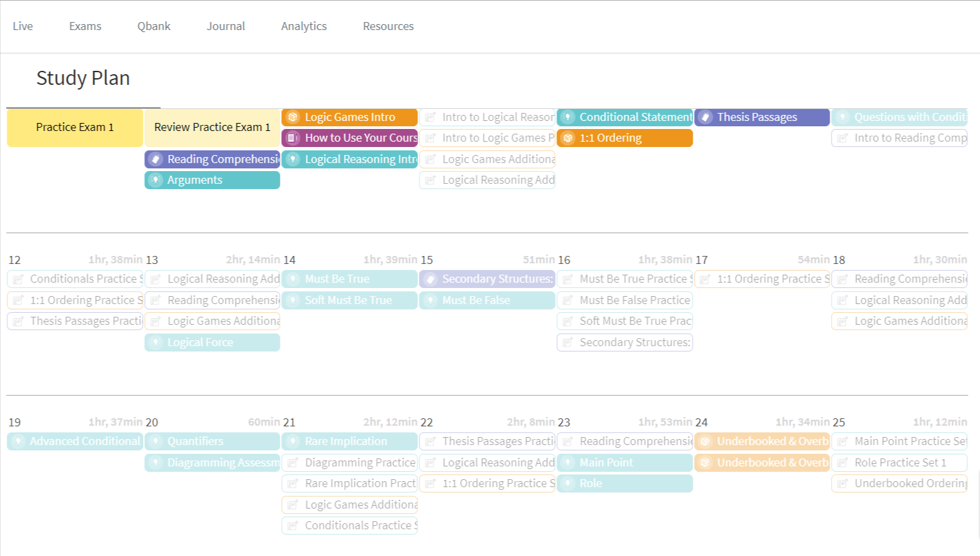The height and width of the screenshot is (556, 980).
Task: Click the Intro to Logical Reasoning pencil icon
Action: 430,118
